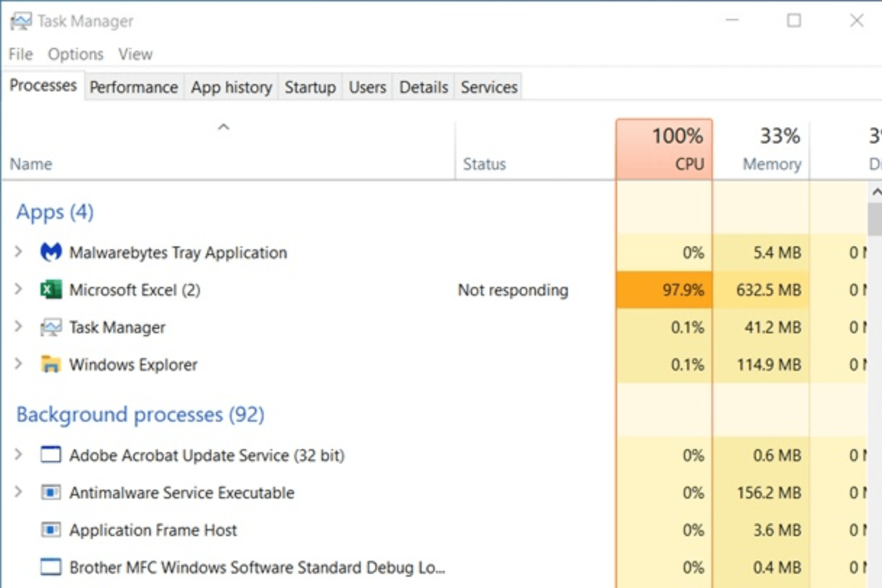Click the Startup tab
The width and height of the screenshot is (882, 588).
tap(311, 87)
